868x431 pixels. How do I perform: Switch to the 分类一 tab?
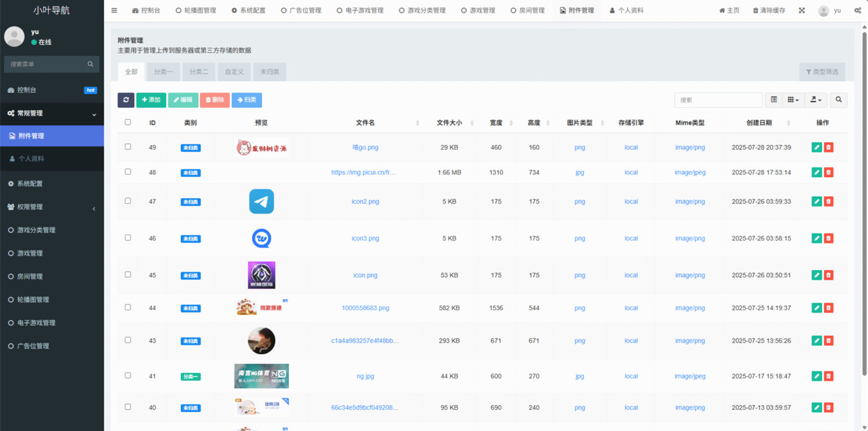coord(163,72)
